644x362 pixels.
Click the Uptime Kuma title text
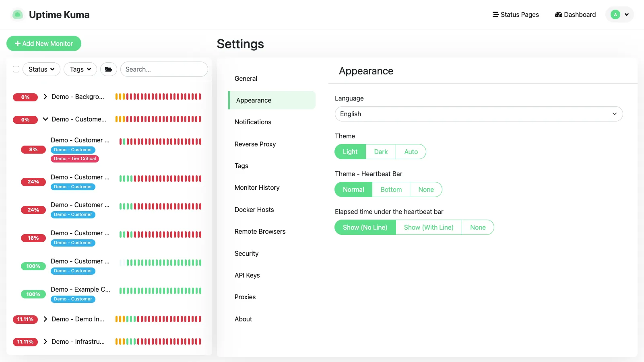point(59,15)
